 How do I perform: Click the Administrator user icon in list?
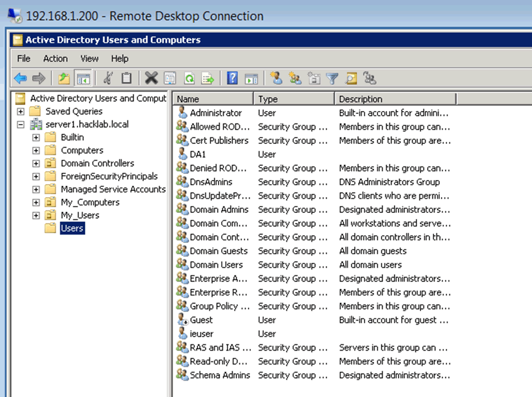tap(183, 113)
